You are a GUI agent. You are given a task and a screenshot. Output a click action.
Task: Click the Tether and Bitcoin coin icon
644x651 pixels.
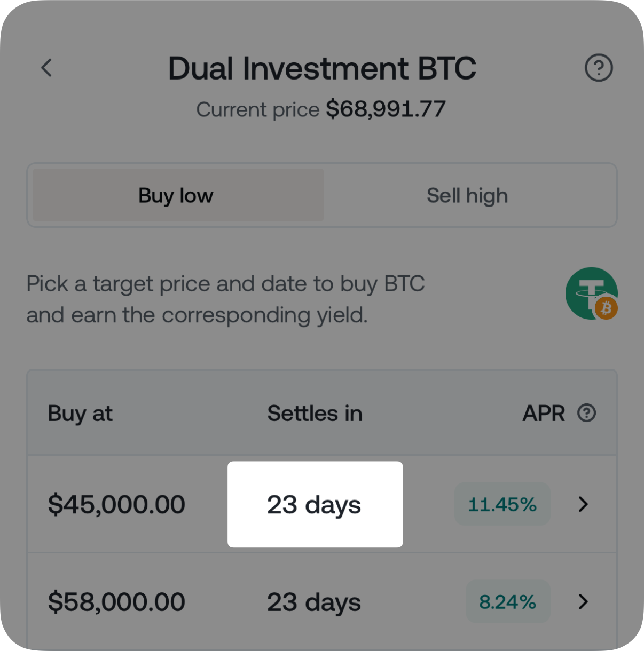[592, 294]
